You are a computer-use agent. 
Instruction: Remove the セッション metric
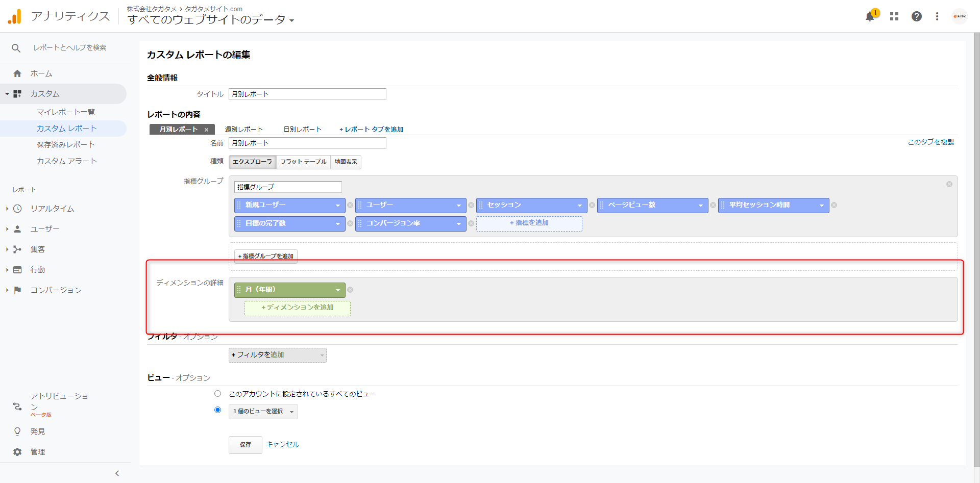[592, 205]
